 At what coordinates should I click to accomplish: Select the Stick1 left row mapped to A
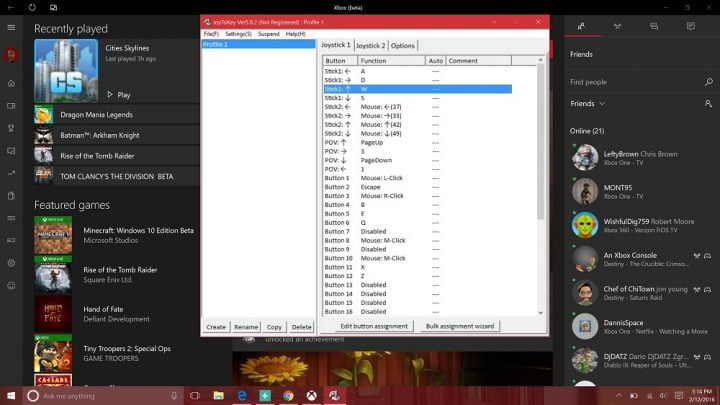pos(417,71)
